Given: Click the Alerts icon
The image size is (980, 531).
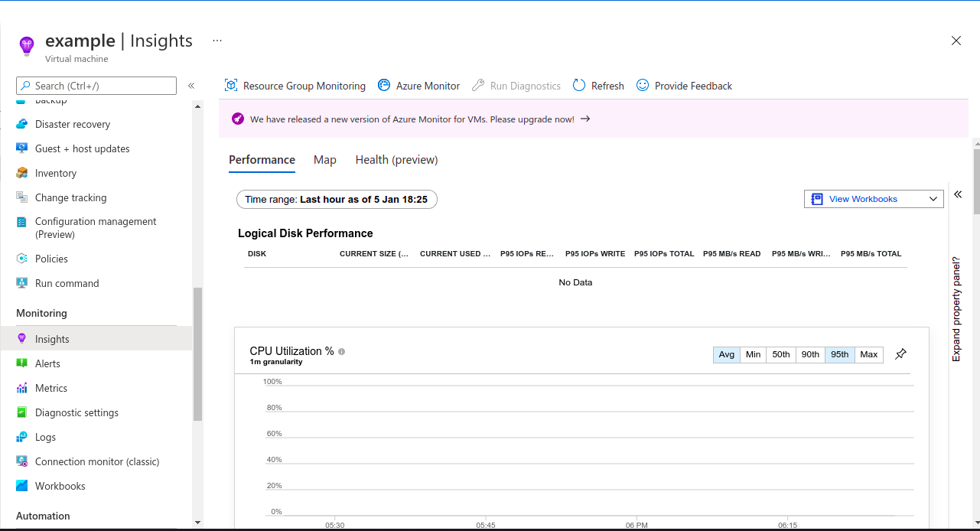Looking at the screenshot, I should pyautogui.click(x=21, y=363).
